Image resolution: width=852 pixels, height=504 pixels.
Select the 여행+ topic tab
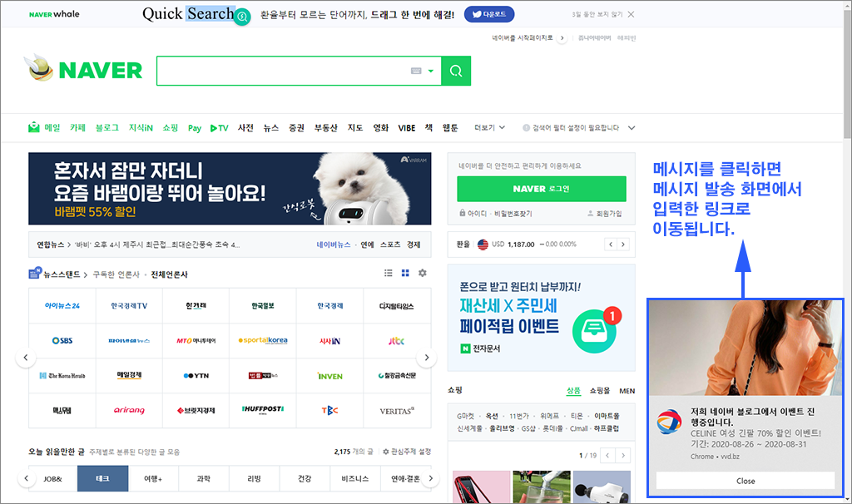[x=153, y=478]
